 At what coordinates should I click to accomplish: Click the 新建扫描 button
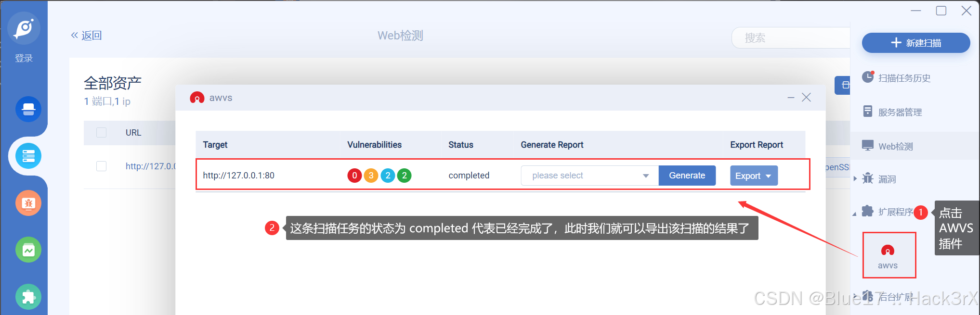click(x=916, y=43)
